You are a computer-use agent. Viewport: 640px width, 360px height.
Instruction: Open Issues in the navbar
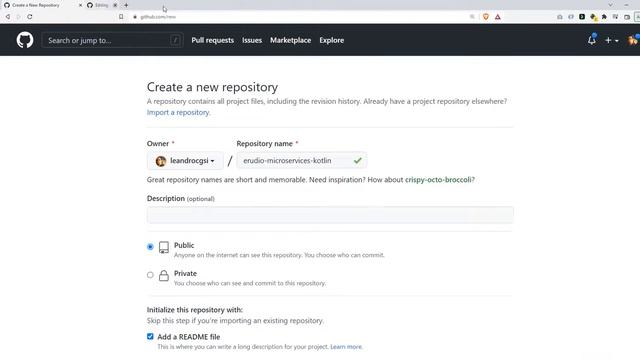pos(252,40)
